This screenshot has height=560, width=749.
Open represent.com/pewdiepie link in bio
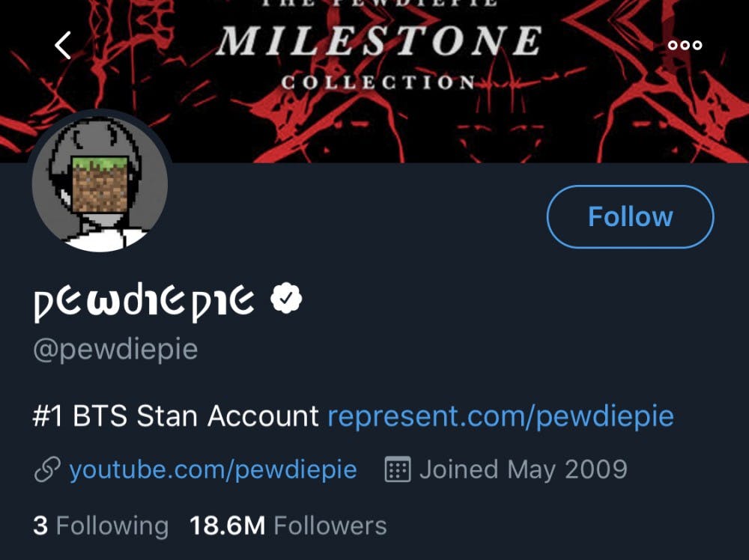(500, 416)
